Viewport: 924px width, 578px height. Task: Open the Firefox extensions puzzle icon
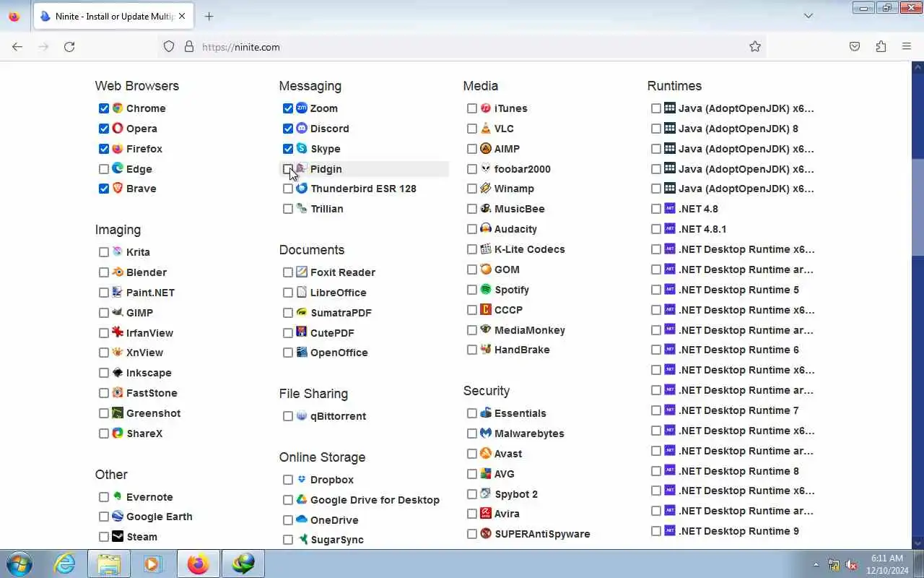[x=881, y=46]
